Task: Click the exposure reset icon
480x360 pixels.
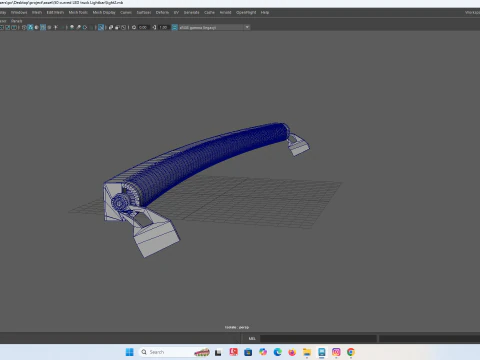Action: [134, 27]
